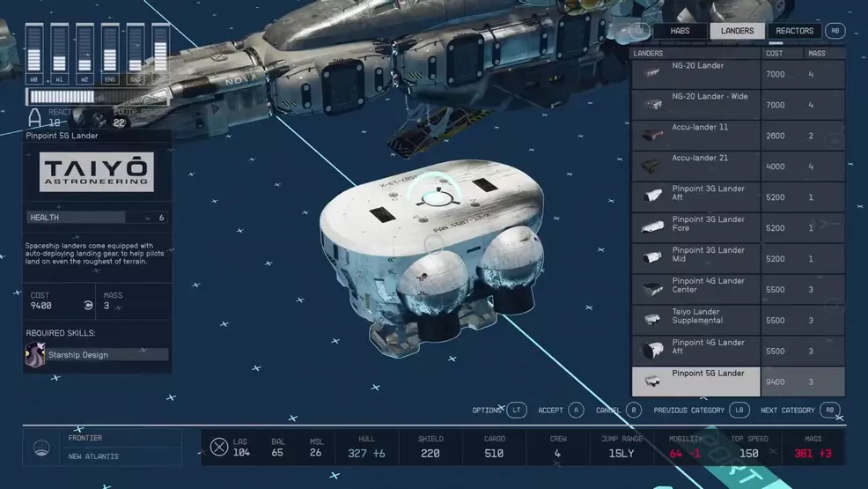Click the Taiyo Astroneering manufacturer logo

point(97,173)
